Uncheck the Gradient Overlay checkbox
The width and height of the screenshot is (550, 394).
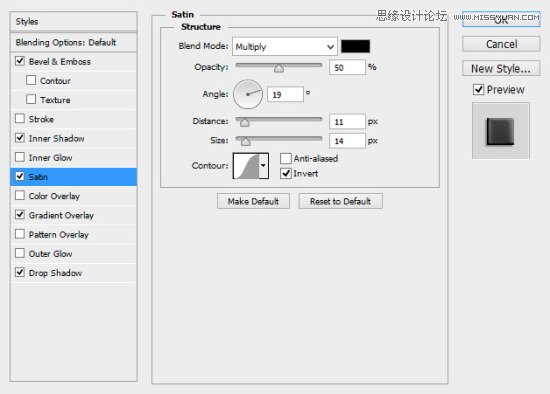20,215
